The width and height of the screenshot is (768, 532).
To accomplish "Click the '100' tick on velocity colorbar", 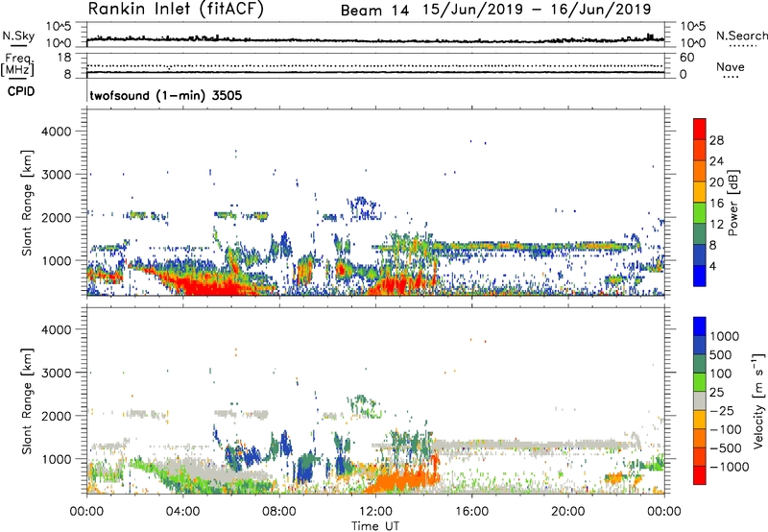I will click(x=720, y=374).
